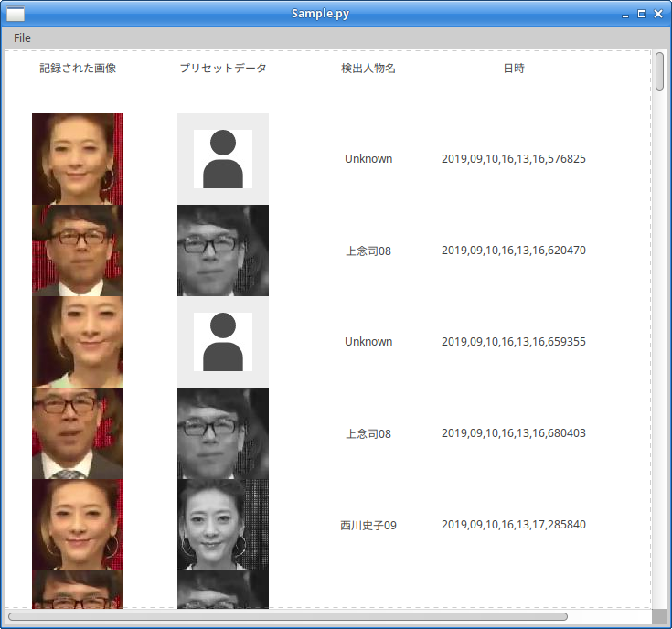
Task: Click the horizontal scrollbar handle
Action: click(x=288, y=616)
